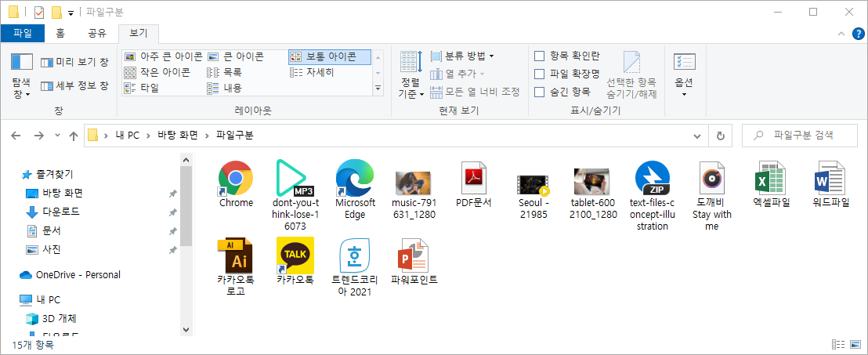
Task: Go back with the back arrow
Action: pos(16,136)
